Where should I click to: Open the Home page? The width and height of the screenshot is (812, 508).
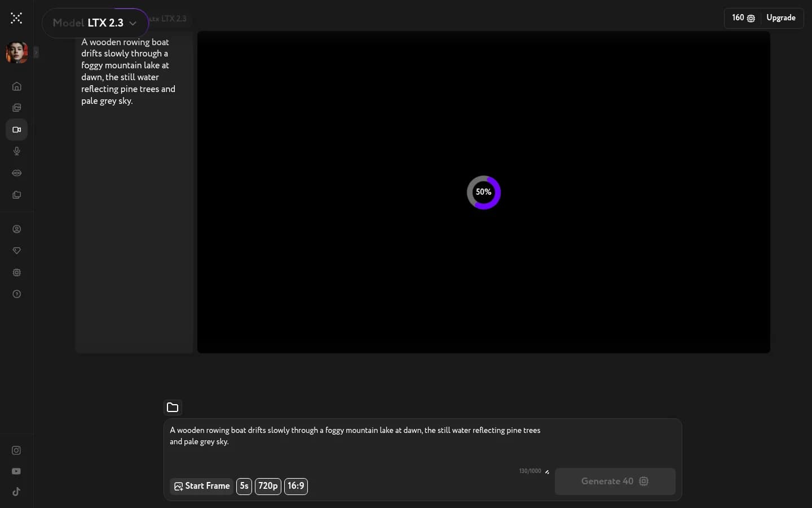(x=16, y=86)
